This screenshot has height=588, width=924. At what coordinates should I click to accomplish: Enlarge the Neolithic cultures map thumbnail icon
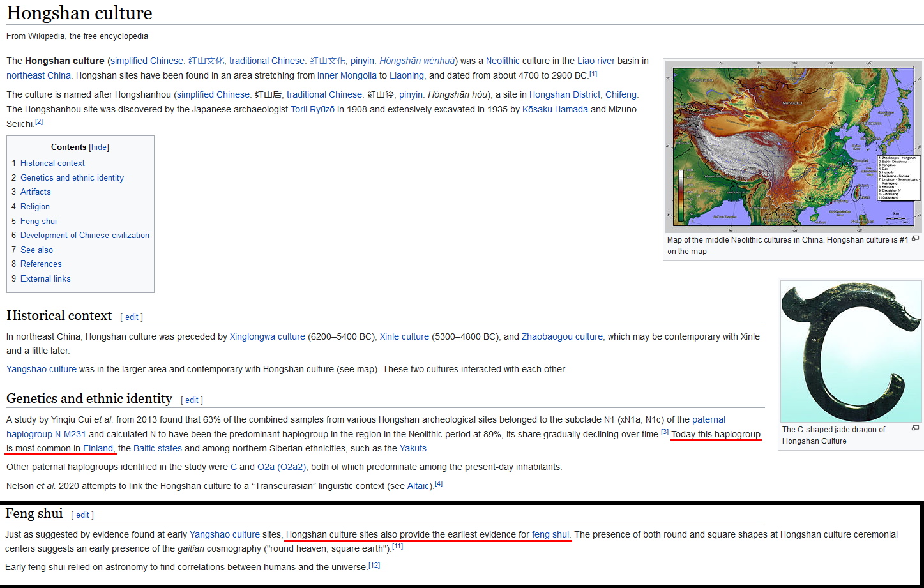click(x=915, y=239)
